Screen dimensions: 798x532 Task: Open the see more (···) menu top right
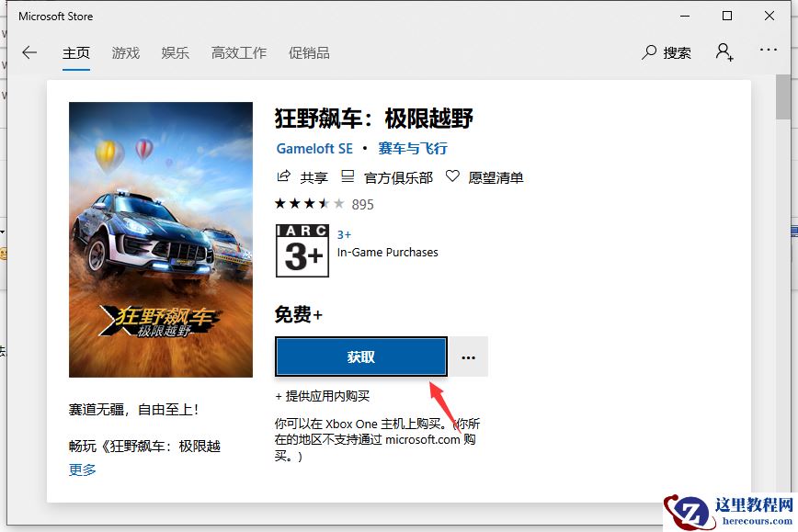click(x=769, y=52)
